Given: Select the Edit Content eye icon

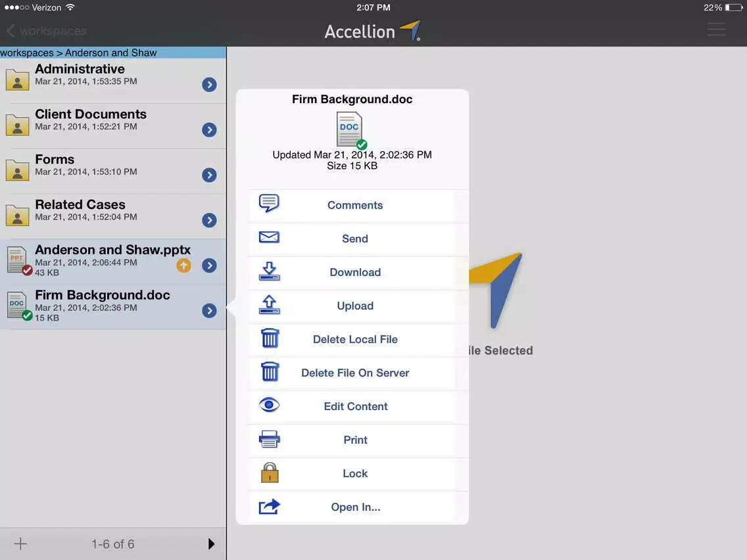Looking at the screenshot, I should (269, 406).
